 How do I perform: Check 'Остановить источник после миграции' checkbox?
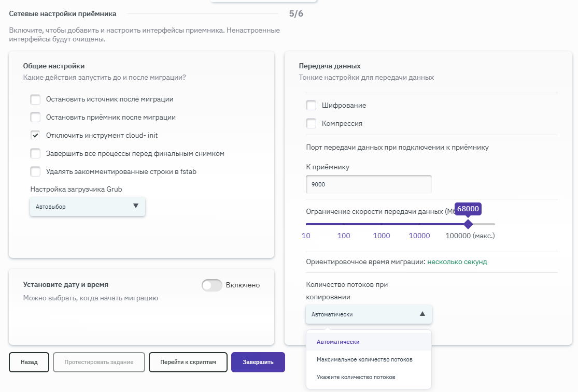click(x=35, y=99)
